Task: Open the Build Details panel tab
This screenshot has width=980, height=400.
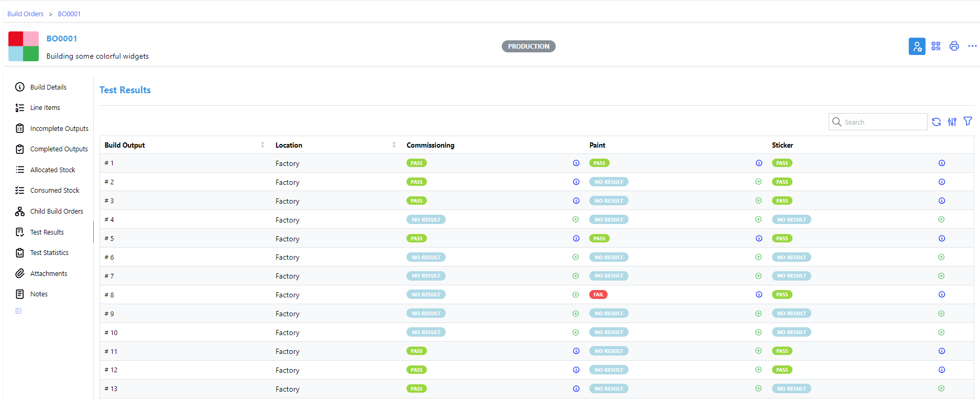Action: point(48,87)
